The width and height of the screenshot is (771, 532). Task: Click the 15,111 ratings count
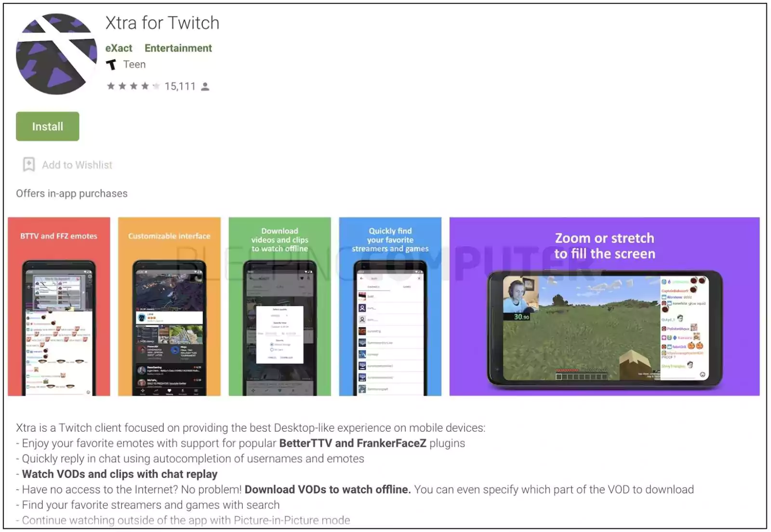click(x=180, y=86)
